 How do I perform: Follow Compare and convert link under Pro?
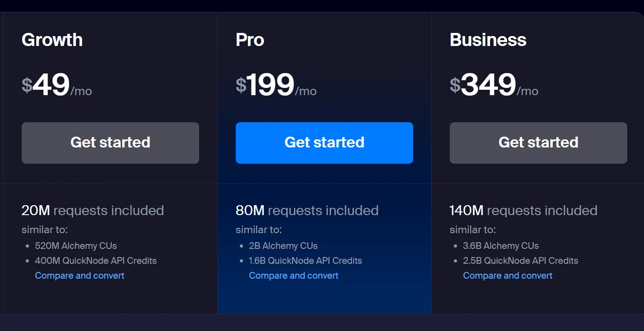(x=294, y=276)
